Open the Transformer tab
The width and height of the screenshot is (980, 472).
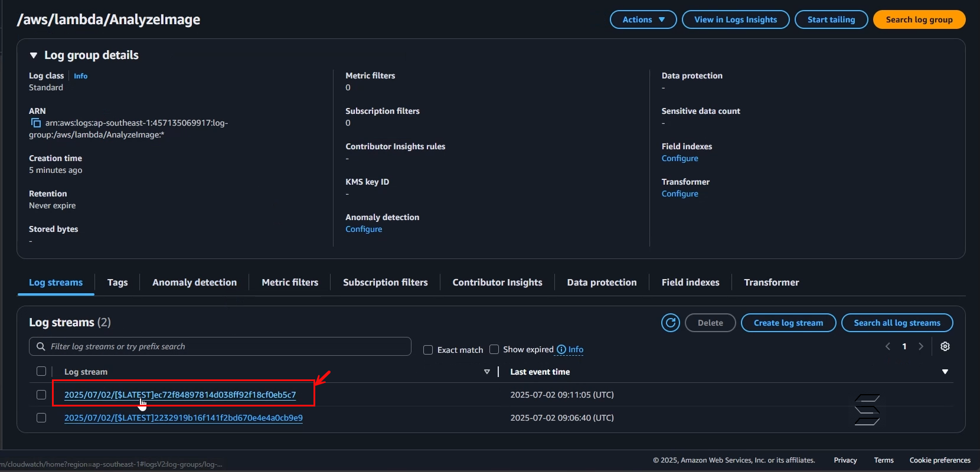pos(772,282)
